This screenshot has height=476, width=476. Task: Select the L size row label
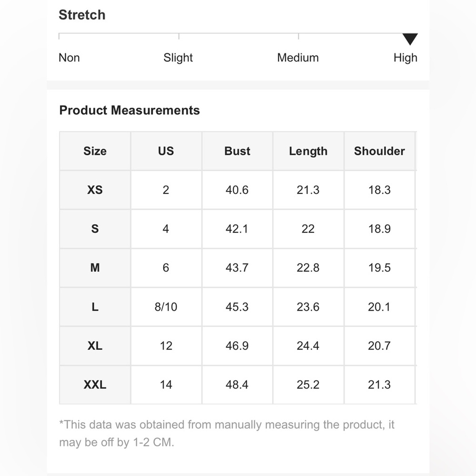(x=95, y=307)
